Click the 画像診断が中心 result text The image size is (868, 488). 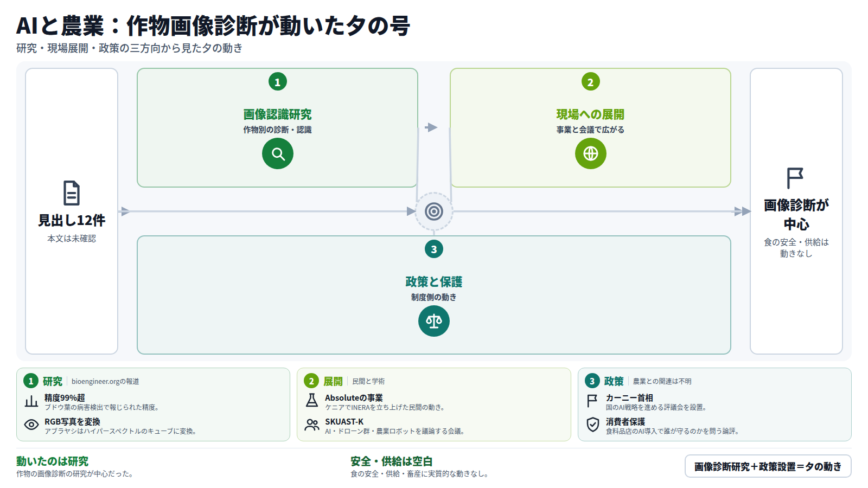coord(796,215)
